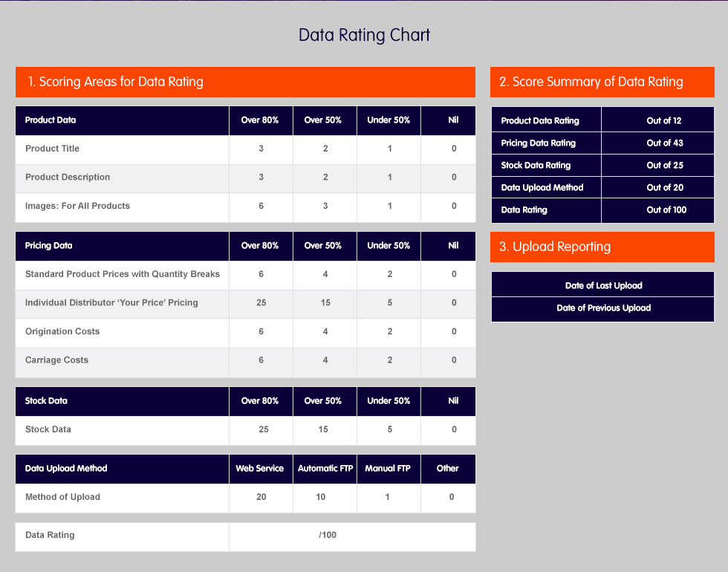The height and width of the screenshot is (572, 728).
Task: Click the Method of Upload row label
Action: point(62,497)
